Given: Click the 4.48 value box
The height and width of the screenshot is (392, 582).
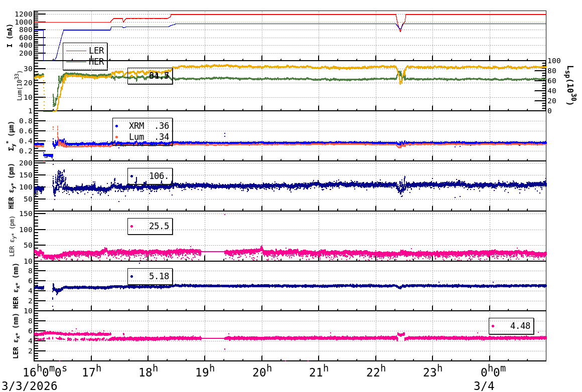Looking at the screenshot, I should (511, 326).
